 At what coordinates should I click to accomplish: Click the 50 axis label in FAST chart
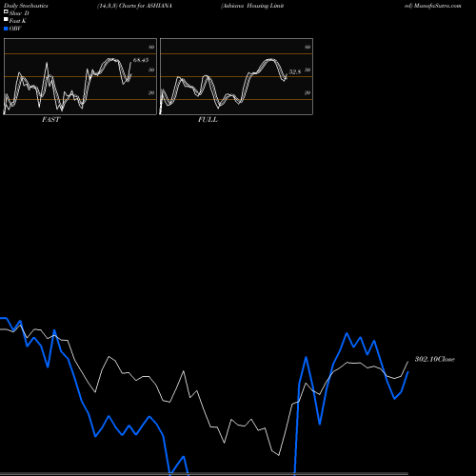[151, 69]
